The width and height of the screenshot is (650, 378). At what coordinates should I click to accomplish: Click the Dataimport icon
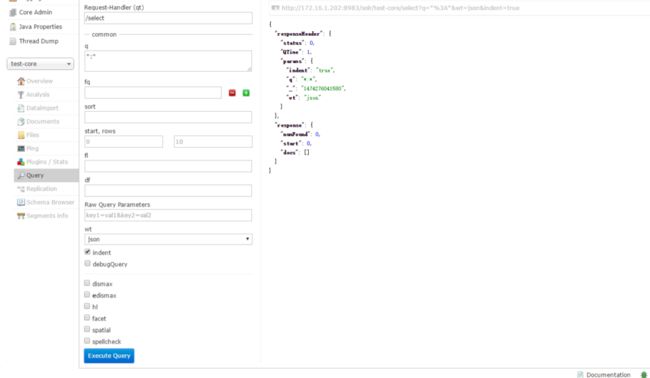click(21, 108)
